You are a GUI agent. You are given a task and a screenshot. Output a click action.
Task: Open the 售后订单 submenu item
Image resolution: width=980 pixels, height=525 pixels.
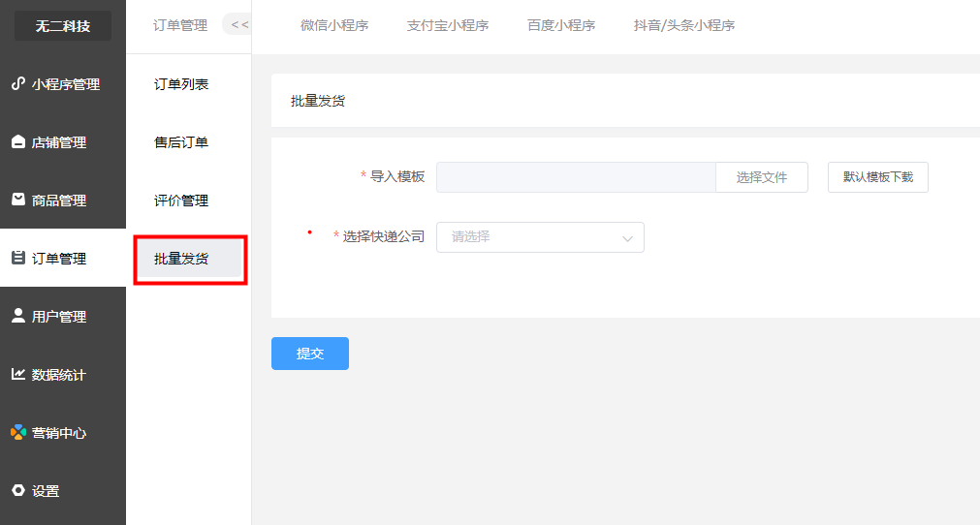tap(181, 142)
